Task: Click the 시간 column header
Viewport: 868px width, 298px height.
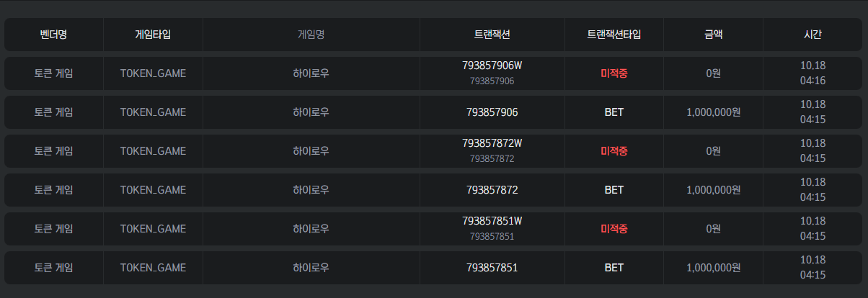Action: pos(812,34)
